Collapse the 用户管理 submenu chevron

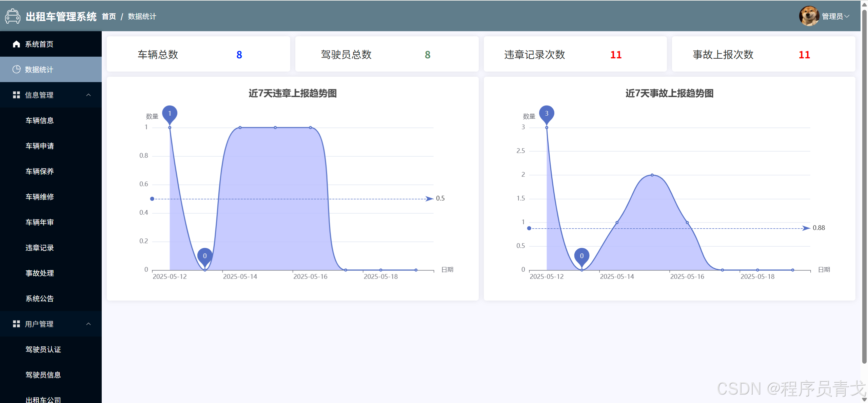88,324
